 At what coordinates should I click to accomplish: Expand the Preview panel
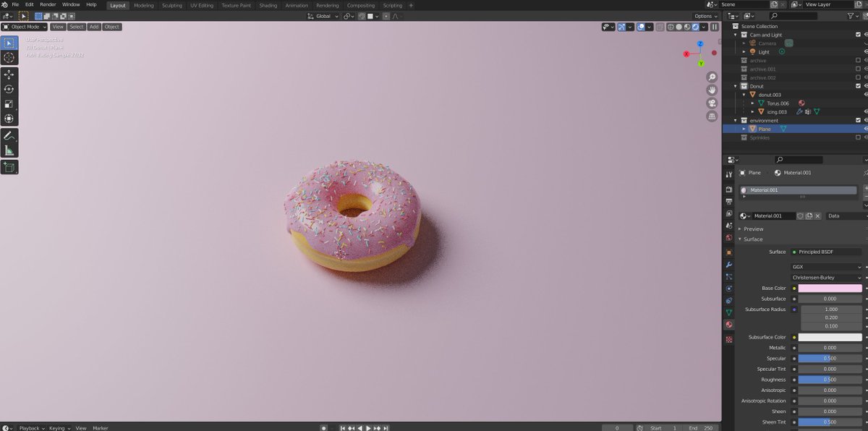(753, 229)
